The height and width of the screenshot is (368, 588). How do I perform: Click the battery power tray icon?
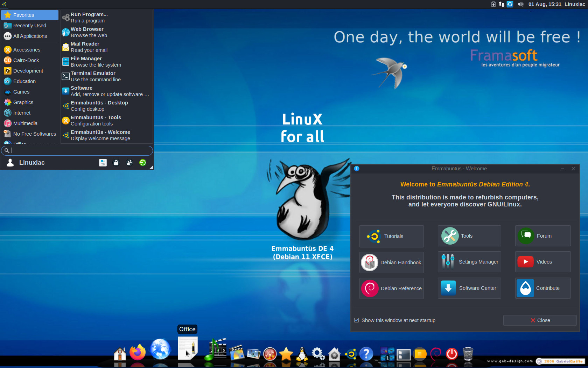[493, 4]
